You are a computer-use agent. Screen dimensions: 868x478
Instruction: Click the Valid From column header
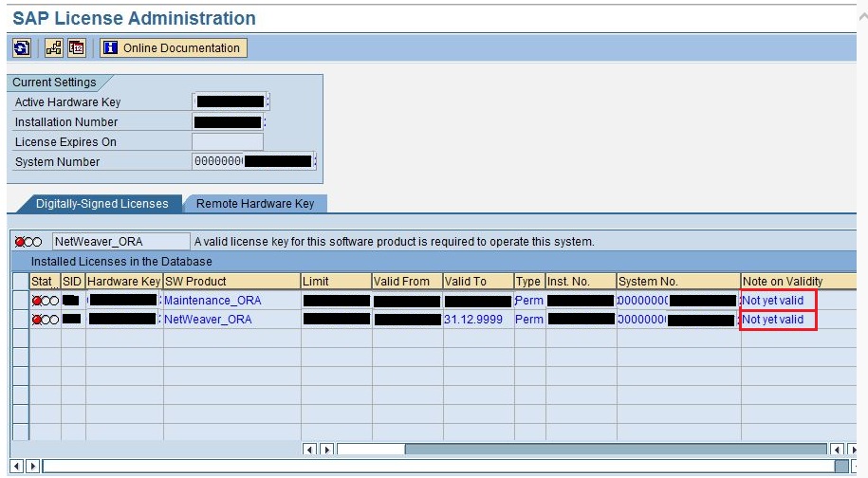click(407, 281)
